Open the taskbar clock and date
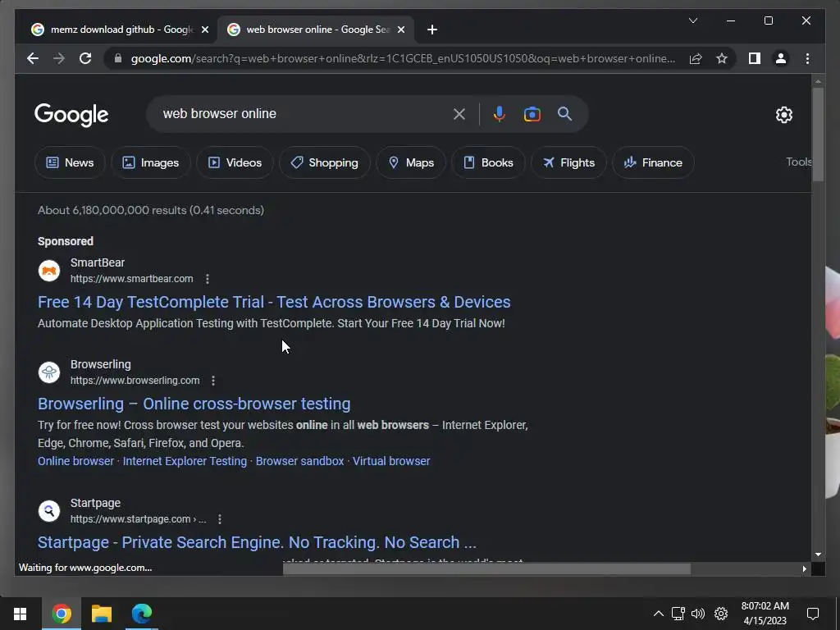Viewport: 840px width, 630px height. pyautogui.click(x=765, y=614)
